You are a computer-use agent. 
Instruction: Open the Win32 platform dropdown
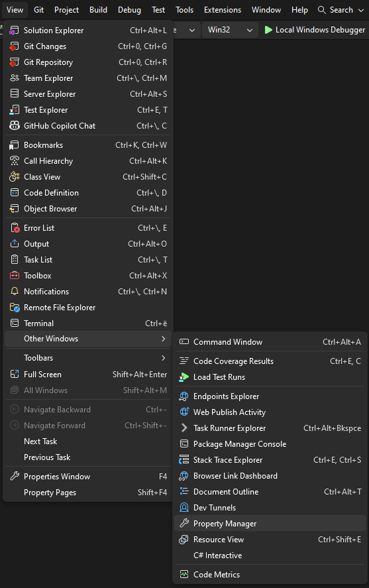pyautogui.click(x=230, y=30)
